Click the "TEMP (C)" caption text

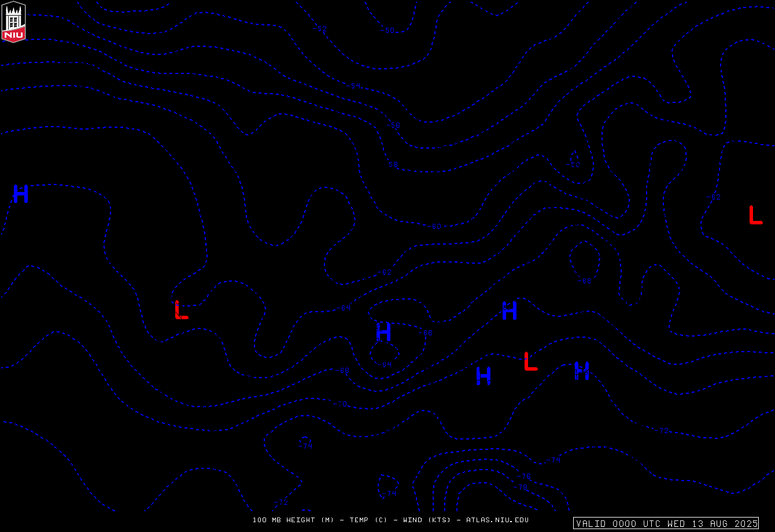pyautogui.click(x=368, y=520)
